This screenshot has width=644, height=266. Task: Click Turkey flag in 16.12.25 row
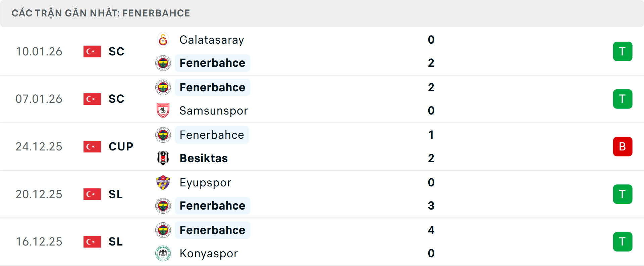(x=92, y=241)
